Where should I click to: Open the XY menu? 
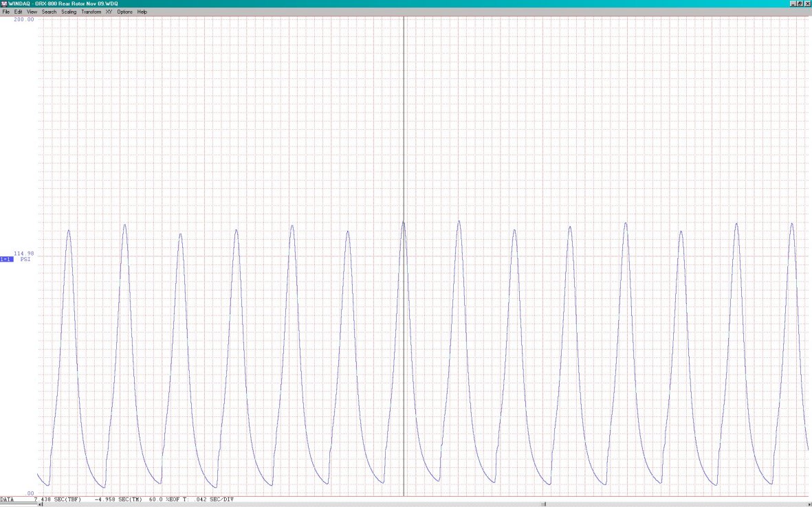[x=109, y=12]
